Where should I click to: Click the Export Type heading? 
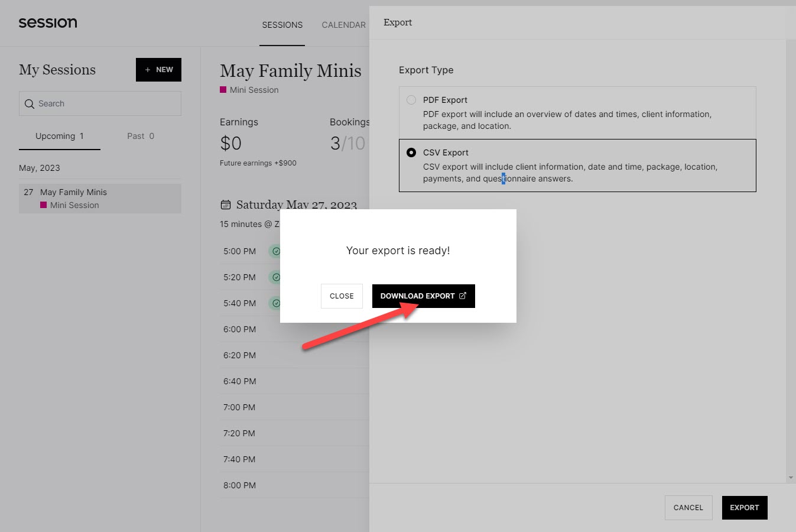tap(426, 70)
